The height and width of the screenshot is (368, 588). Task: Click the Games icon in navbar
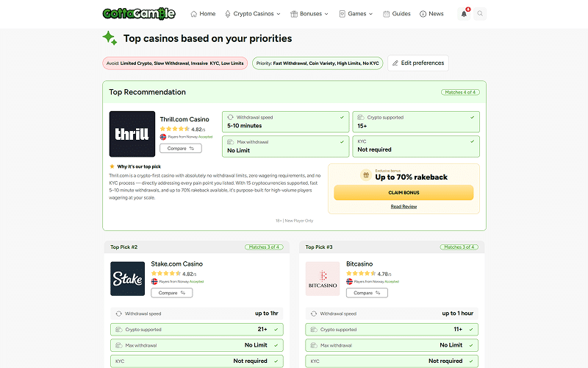(x=342, y=14)
